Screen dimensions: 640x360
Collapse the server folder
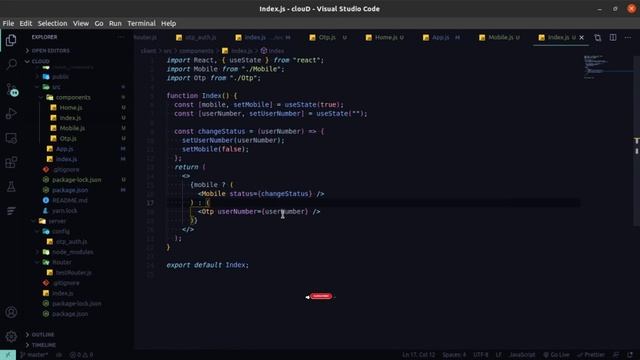tap(57, 221)
